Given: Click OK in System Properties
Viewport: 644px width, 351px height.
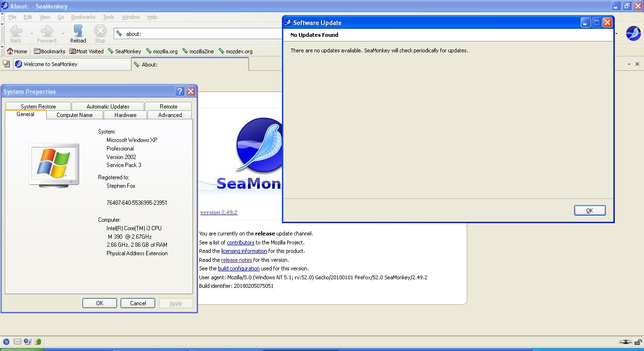Looking at the screenshot, I should click(99, 303).
